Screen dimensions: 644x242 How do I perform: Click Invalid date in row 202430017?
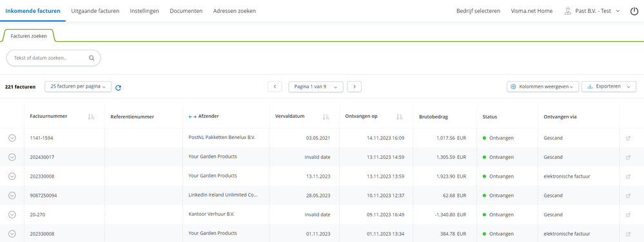point(317,157)
